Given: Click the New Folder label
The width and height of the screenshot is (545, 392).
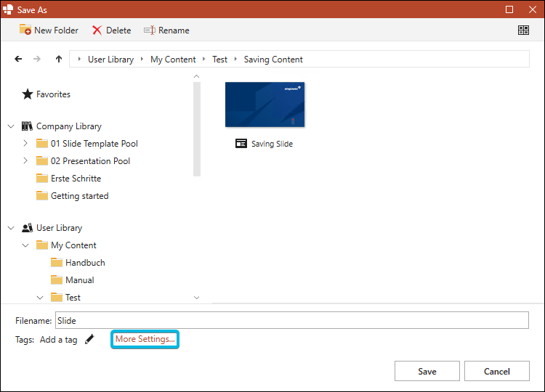Looking at the screenshot, I should point(56,30).
